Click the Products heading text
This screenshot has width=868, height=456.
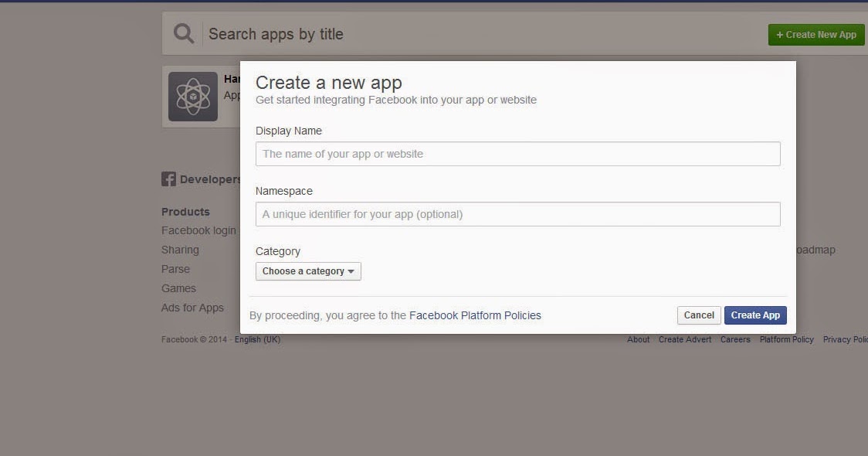[x=185, y=212]
